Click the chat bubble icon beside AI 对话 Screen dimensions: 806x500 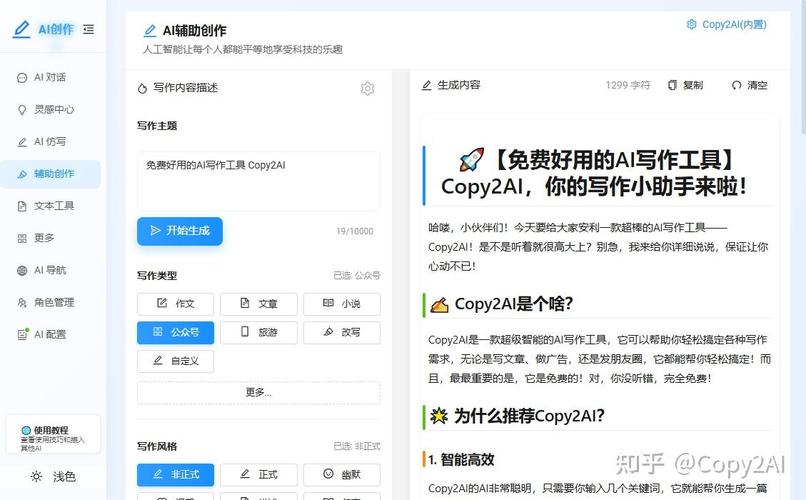(x=22, y=78)
